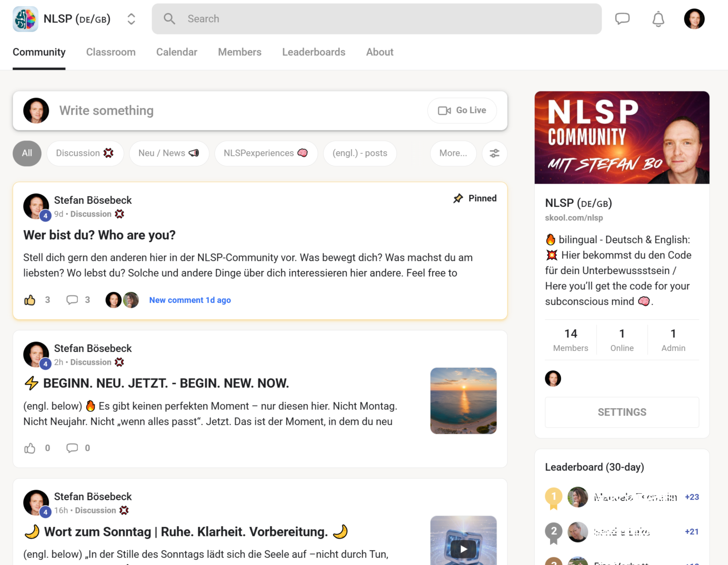
Task: Switch to the Classroom tab
Action: tap(111, 52)
